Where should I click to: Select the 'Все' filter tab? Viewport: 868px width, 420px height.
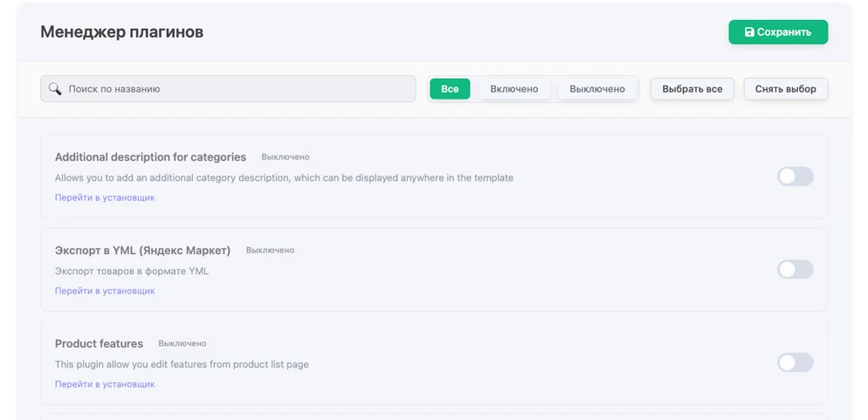450,89
